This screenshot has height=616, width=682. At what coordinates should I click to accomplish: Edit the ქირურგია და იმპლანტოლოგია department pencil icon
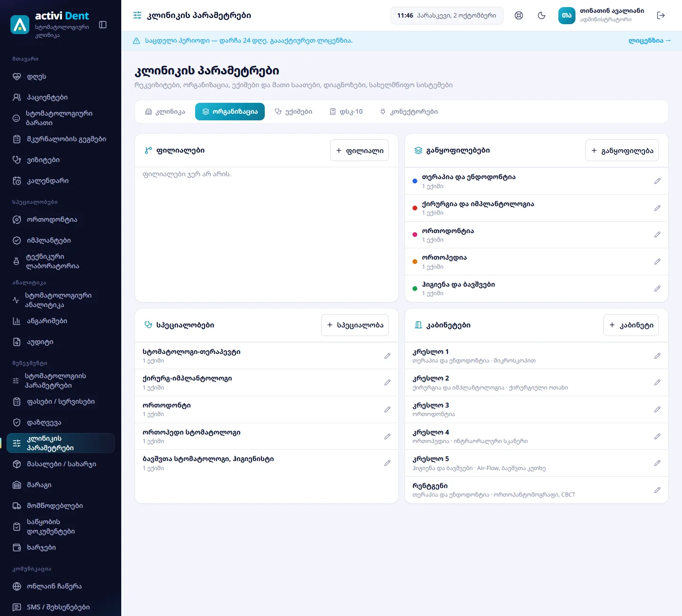[657, 208]
